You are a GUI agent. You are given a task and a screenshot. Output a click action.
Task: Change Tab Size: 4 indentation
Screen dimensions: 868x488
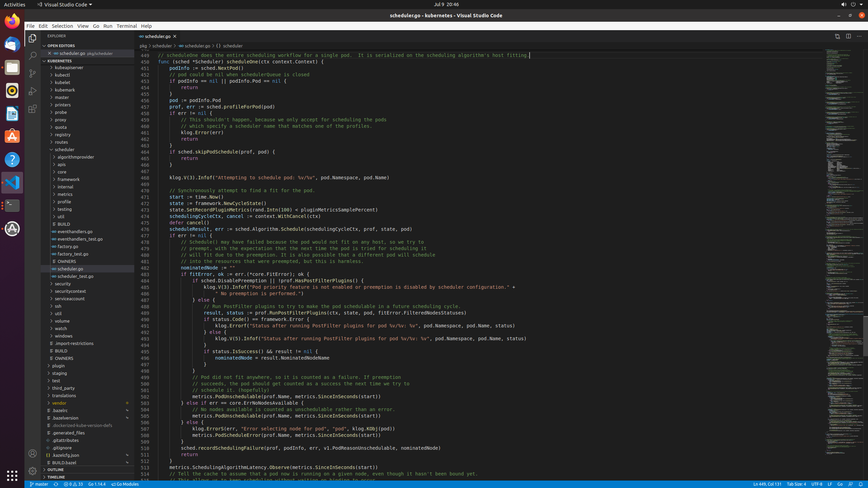pos(796,484)
